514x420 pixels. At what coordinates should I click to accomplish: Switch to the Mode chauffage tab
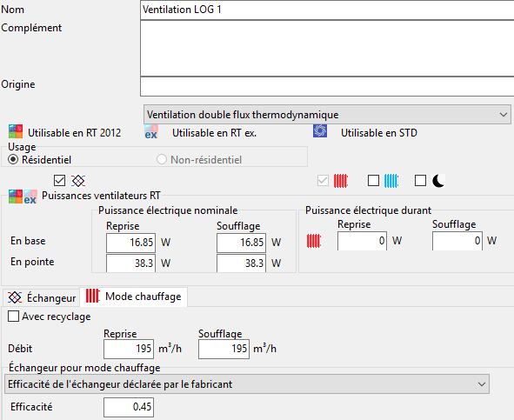pyautogui.click(x=134, y=297)
